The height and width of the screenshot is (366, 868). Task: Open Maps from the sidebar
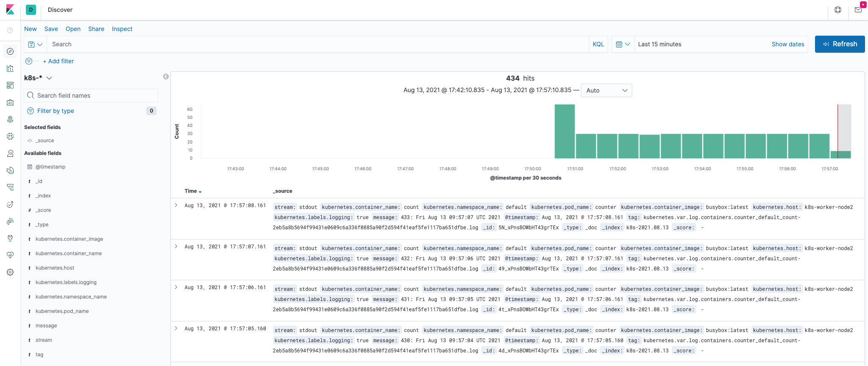coord(10,119)
